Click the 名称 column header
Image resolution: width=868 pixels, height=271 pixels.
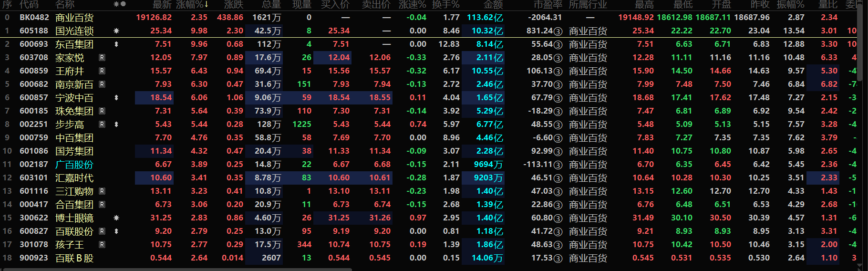click(65, 4)
